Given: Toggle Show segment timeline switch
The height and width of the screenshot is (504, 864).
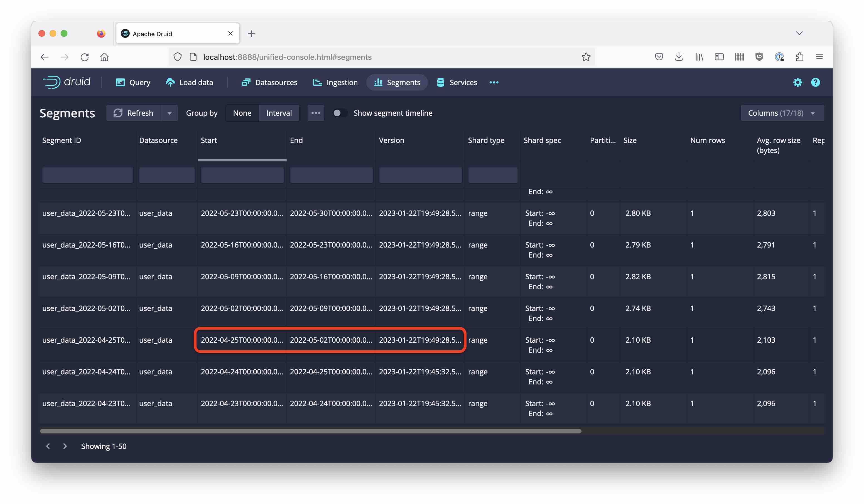Looking at the screenshot, I should pos(339,113).
